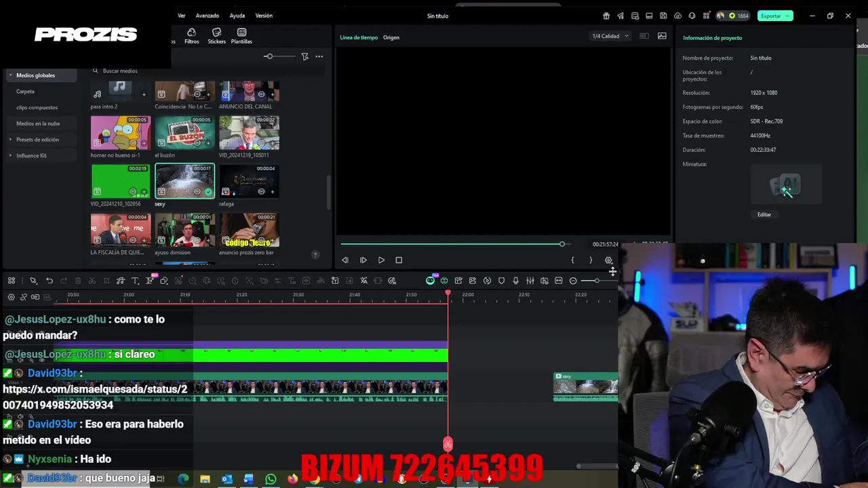Click the mark in brace icon
This screenshot has width=868, height=488.
coord(572,260)
